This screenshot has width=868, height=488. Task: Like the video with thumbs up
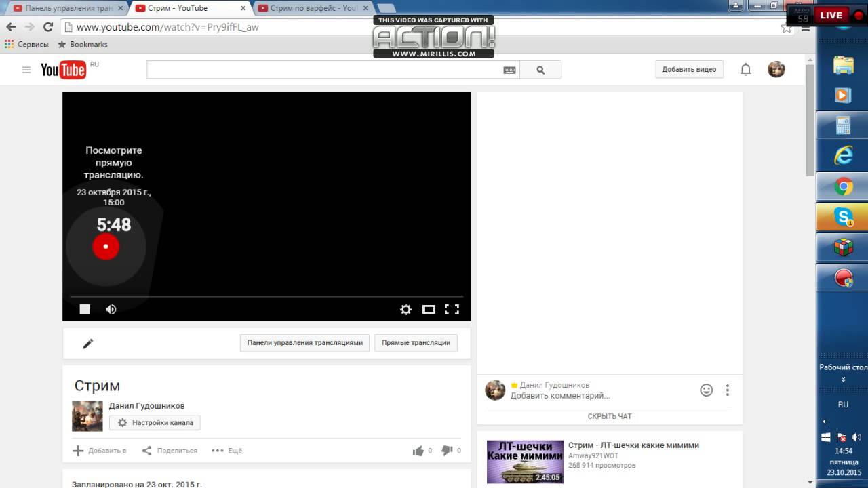tap(418, 451)
